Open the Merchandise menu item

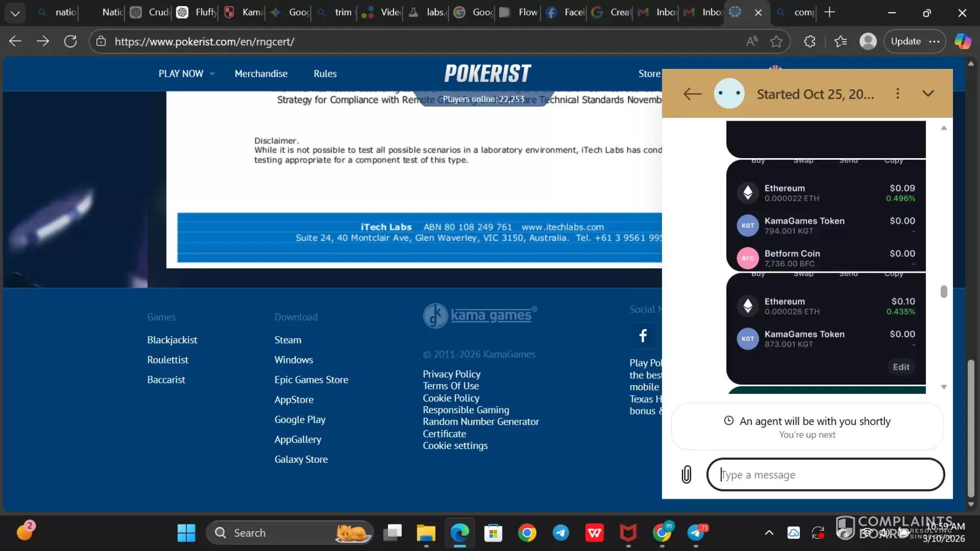pyautogui.click(x=261, y=74)
